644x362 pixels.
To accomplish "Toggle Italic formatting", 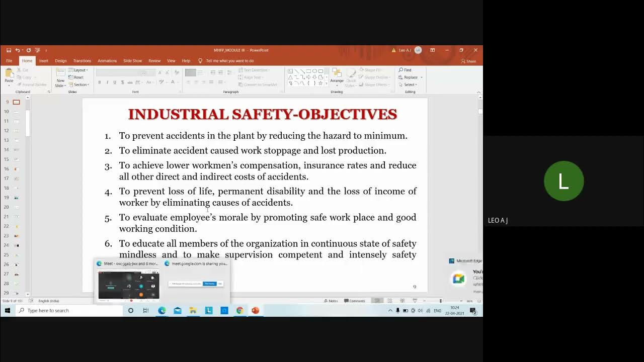I will pos(107,82).
